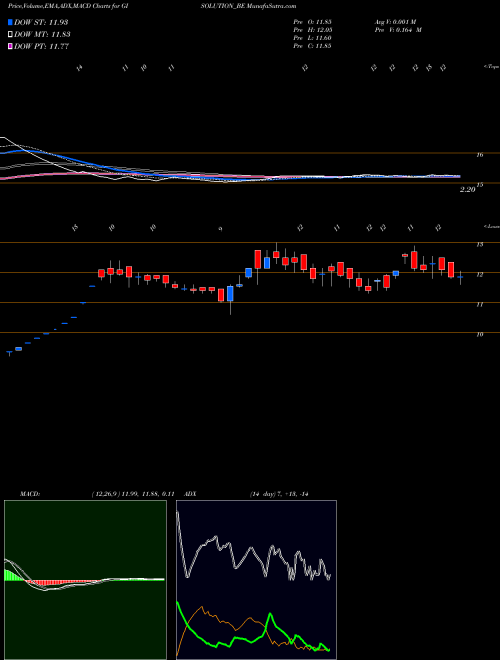Click the '2.20' label near the EMA lines
500x660 pixels.
(468, 190)
